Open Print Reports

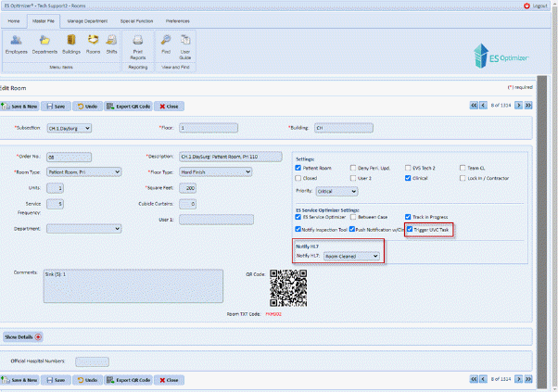[x=137, y=44]
